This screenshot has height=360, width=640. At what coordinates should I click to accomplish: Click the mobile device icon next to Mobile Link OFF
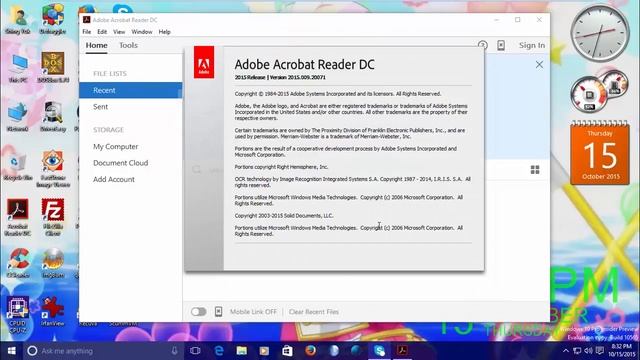point(218,311)
